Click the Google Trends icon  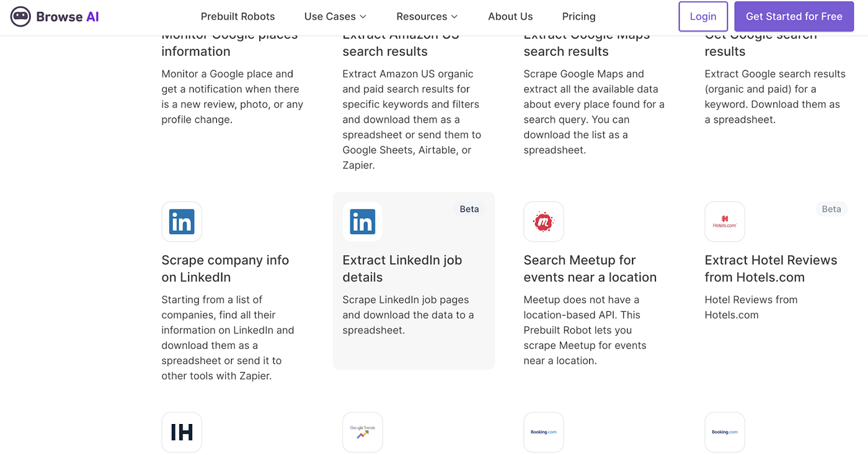click(x=363, y=432)
